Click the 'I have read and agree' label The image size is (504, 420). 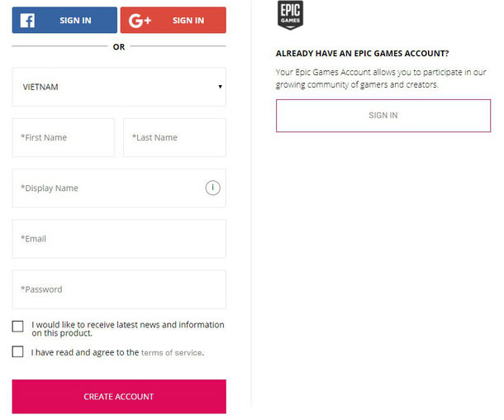pos(85,352)
